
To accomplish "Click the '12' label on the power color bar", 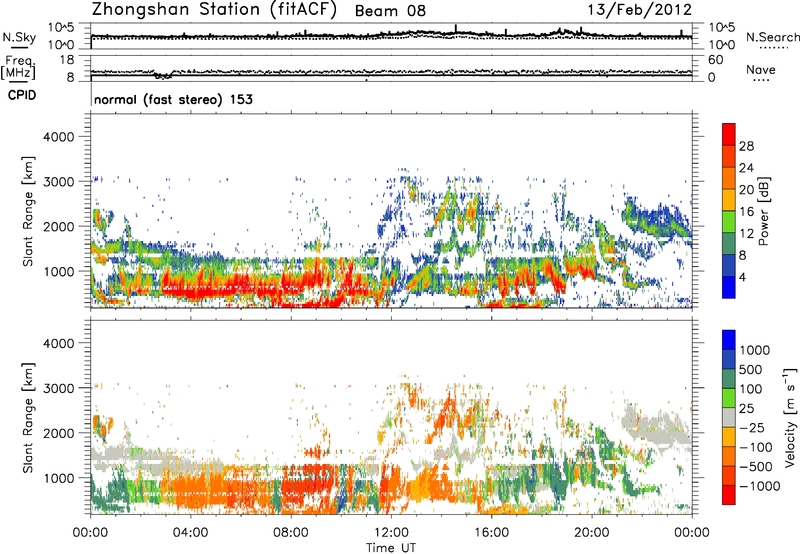I will click(x=746, y=234).
